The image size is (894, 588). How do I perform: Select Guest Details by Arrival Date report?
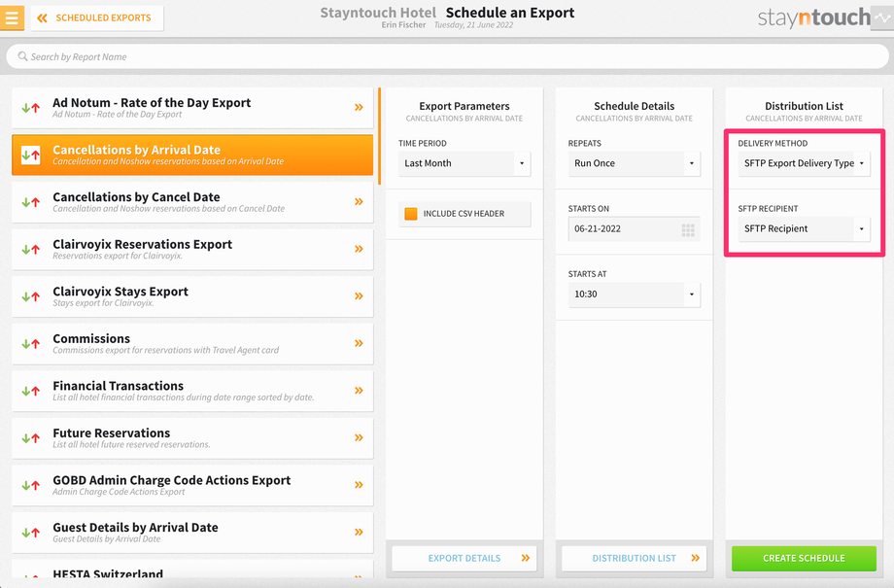192,533
